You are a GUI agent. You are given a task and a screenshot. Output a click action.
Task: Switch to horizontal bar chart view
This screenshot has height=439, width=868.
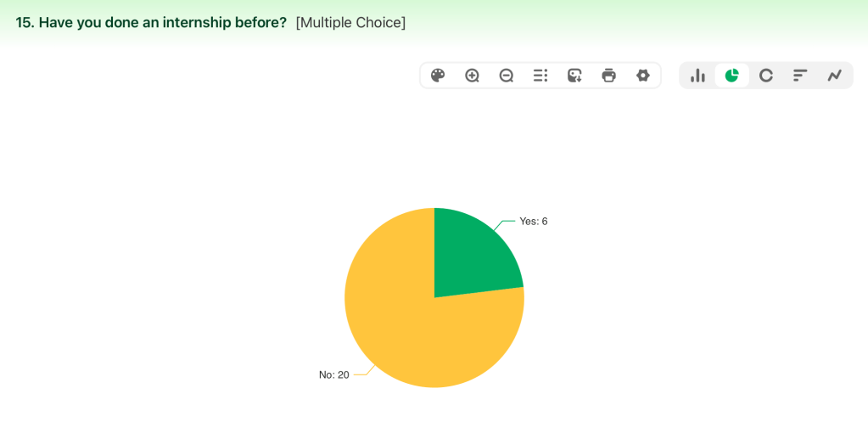point(800,76)
